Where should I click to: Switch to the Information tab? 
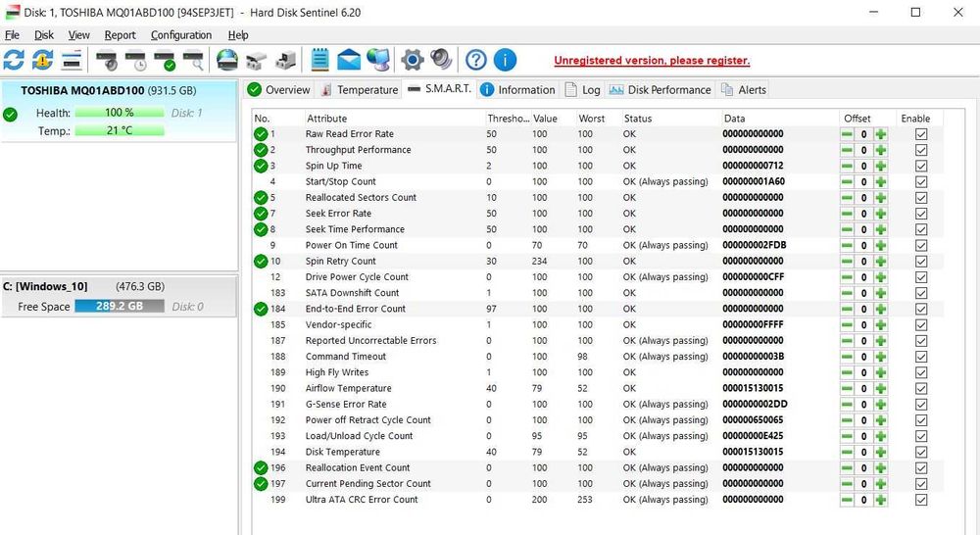pos(518,89)
